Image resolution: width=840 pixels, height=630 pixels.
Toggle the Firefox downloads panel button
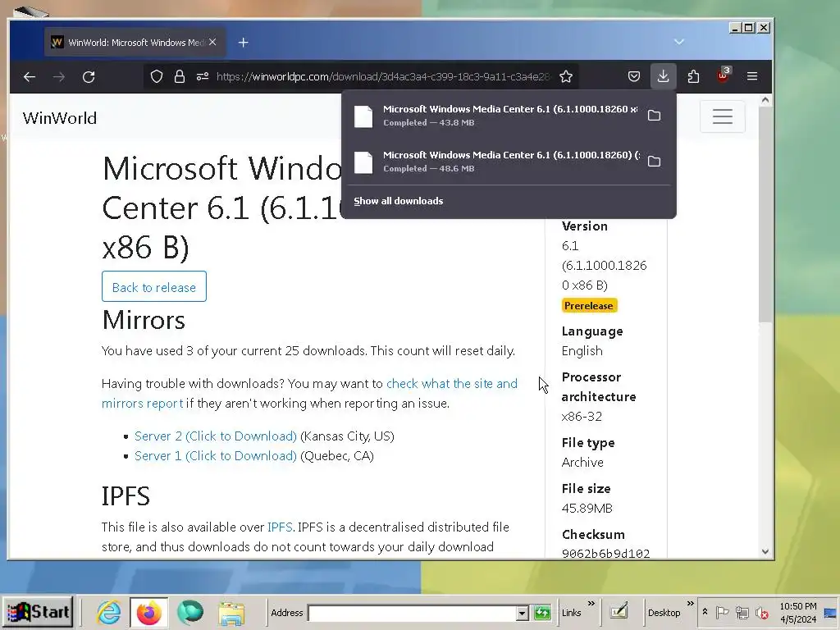(x=663, y=76)
